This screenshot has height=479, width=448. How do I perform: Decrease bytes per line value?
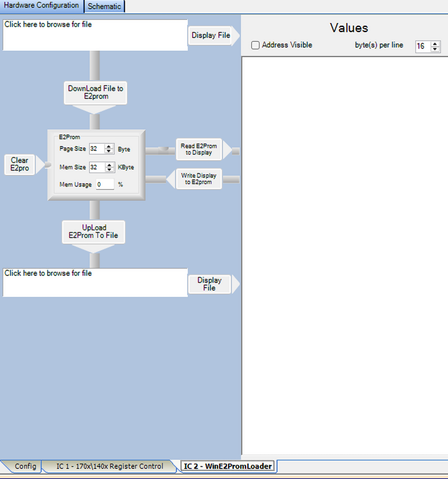(435, 49)
